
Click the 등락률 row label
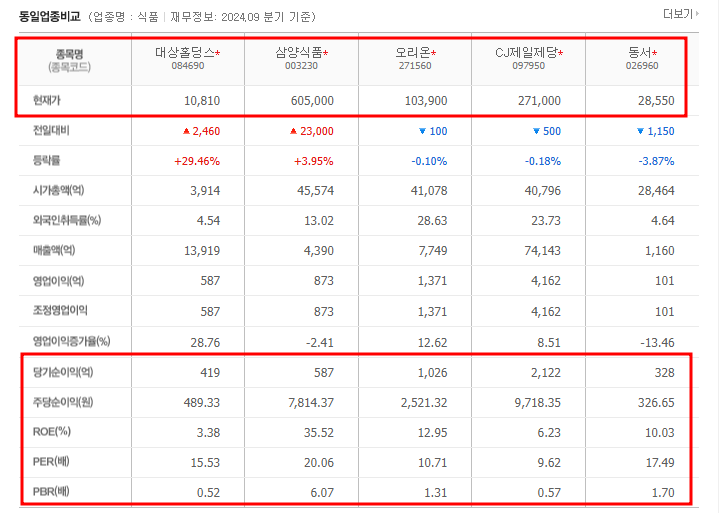tap(46, 160)
